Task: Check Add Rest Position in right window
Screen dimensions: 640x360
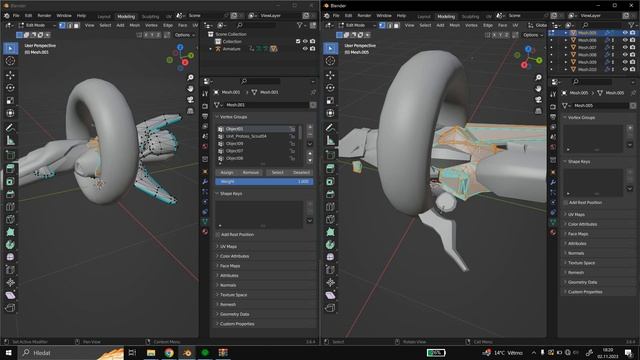Action: (566, 202)
